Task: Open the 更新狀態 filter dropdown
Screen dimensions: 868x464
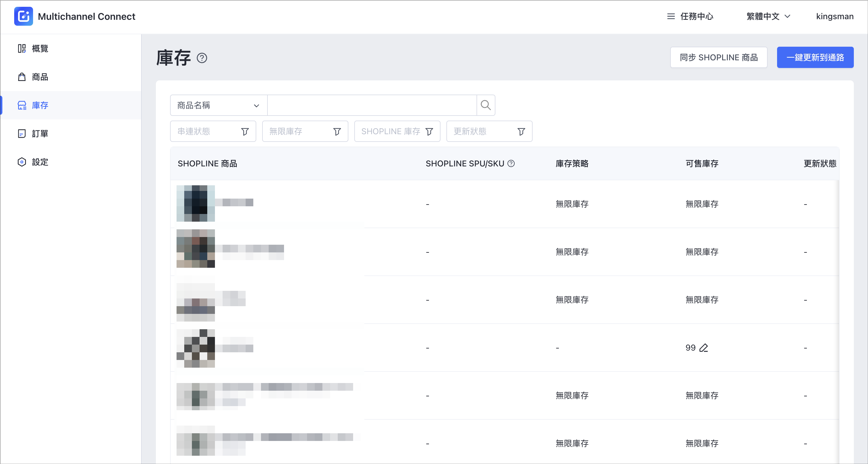Action: pyautogui.click(x=489, y=131)
